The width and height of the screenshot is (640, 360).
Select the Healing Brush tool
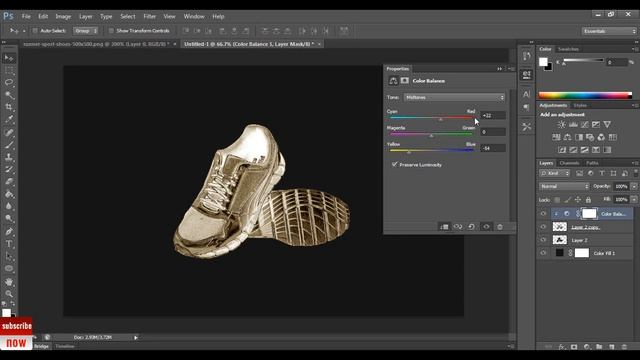pos(9,133)
